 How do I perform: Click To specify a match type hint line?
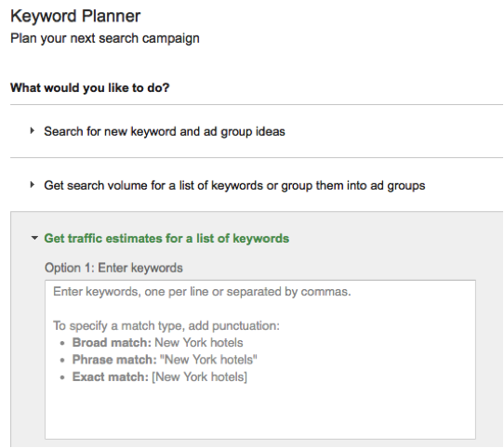point(166,326)
